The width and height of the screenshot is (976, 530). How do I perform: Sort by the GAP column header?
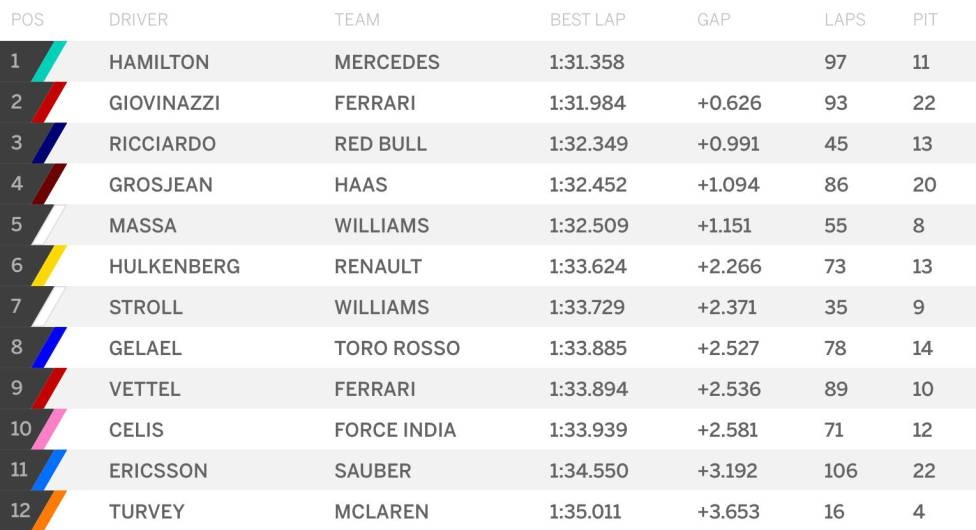tap(714, 20)
